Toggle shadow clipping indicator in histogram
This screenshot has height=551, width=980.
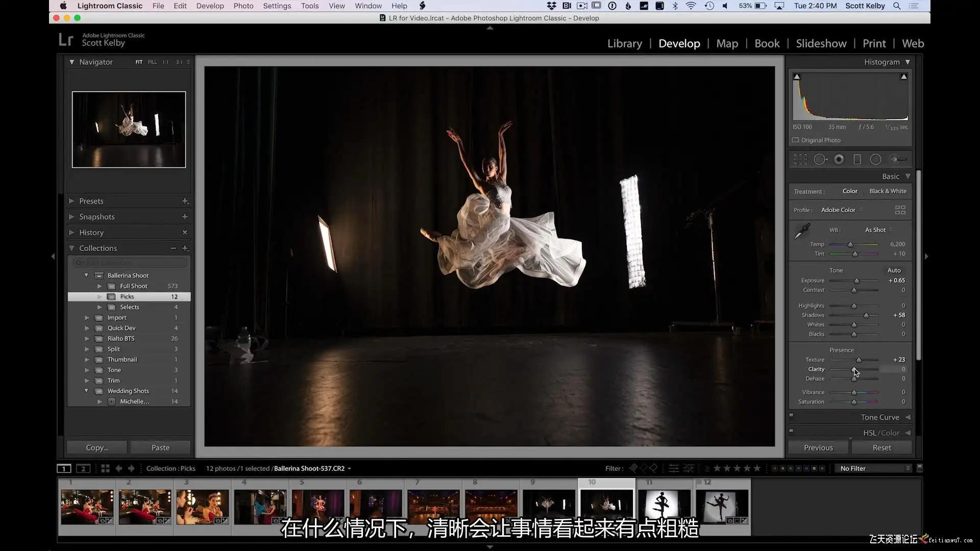coord(797,77)
